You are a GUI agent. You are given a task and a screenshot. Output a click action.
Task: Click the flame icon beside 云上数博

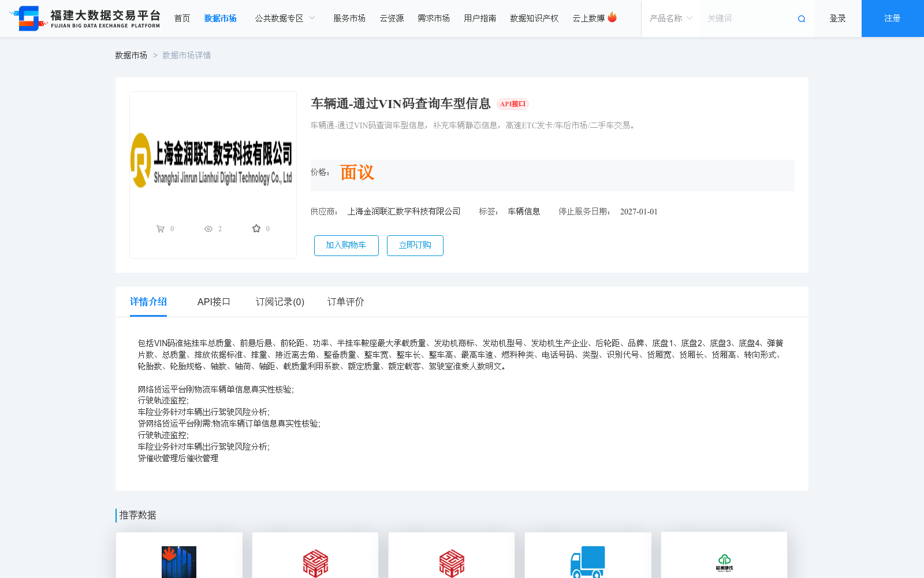[612, 17]
